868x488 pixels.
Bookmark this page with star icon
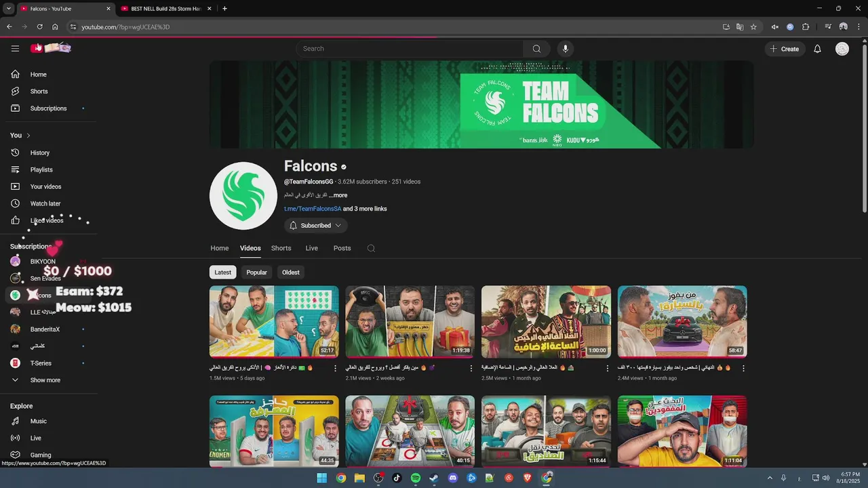coord(753,27)
